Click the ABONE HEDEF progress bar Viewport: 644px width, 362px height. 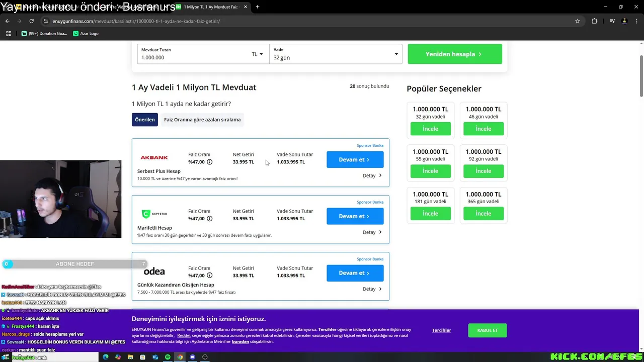(x=74, y=264)
